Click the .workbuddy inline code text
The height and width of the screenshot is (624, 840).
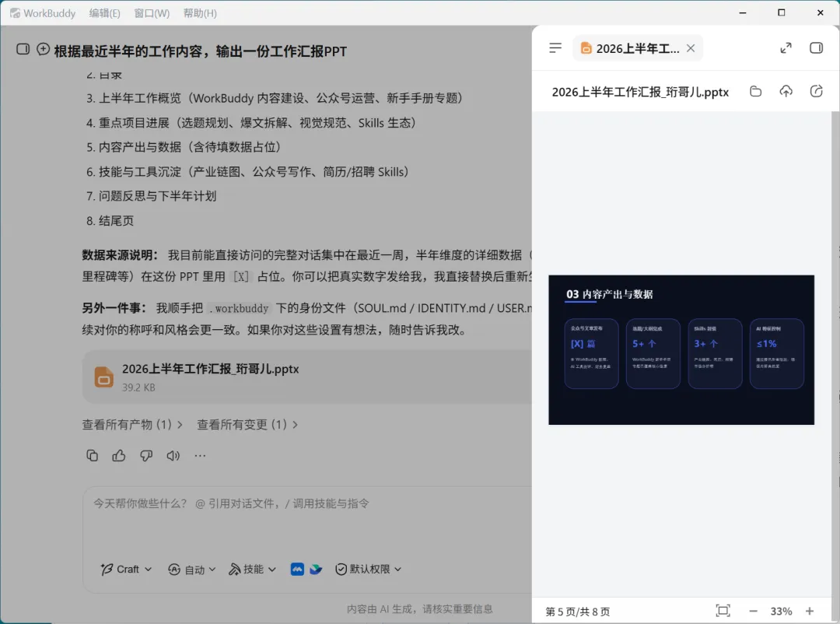239,308
